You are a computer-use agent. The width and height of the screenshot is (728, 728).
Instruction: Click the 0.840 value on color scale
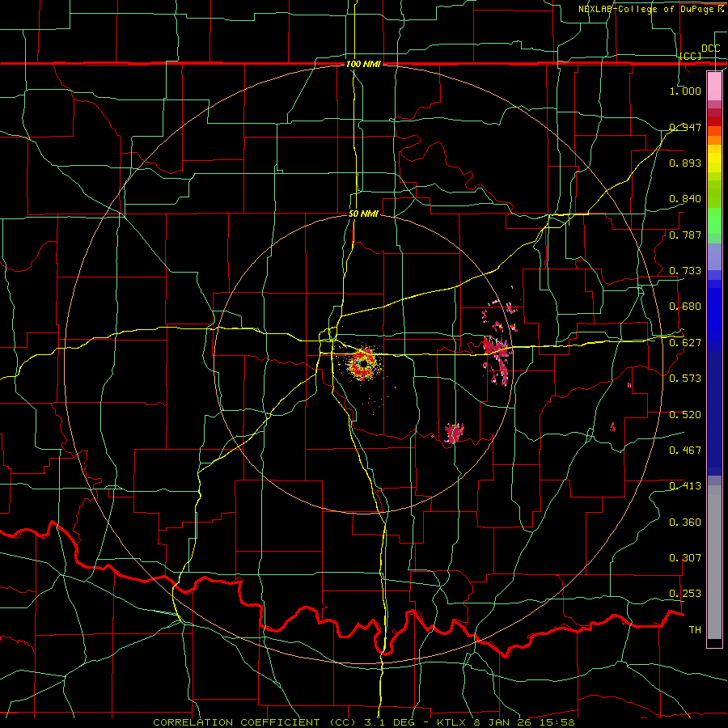(685, 199)
